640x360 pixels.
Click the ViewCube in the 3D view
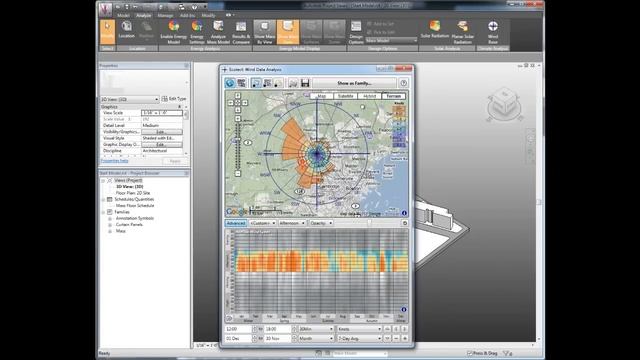click(504, 104)
